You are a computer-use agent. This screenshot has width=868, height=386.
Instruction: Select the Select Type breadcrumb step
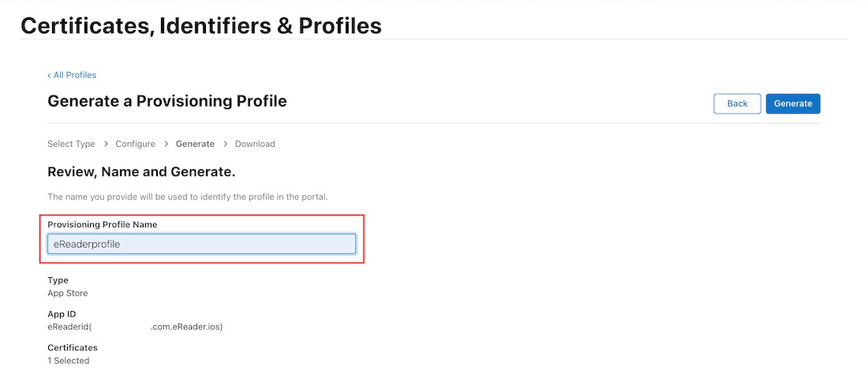point(71,144)
